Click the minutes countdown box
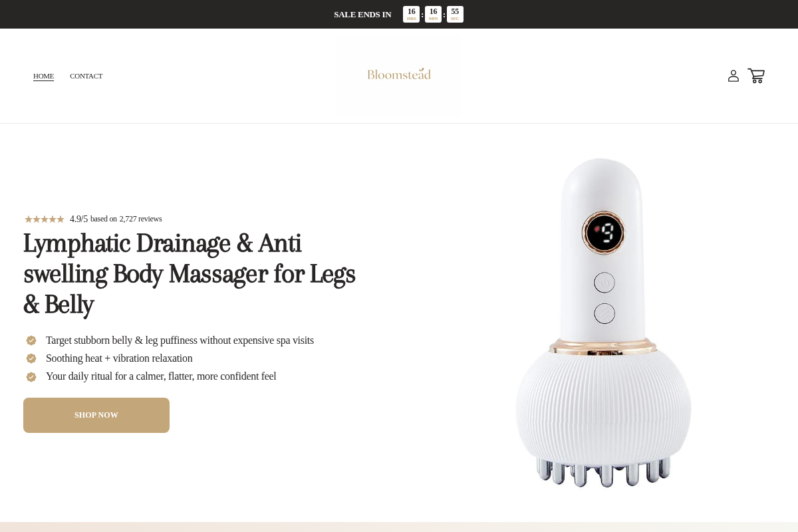This screenshot has height=532, width=798. (433, 14)
